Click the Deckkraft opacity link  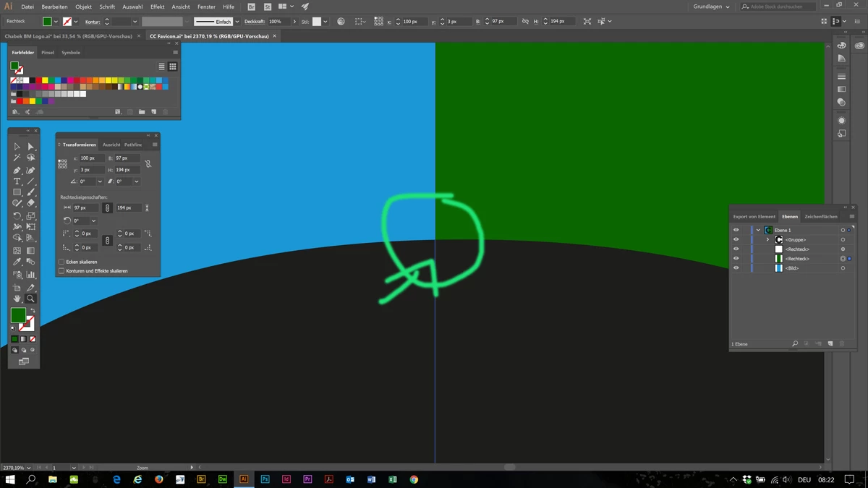click(x=255, y=22)
